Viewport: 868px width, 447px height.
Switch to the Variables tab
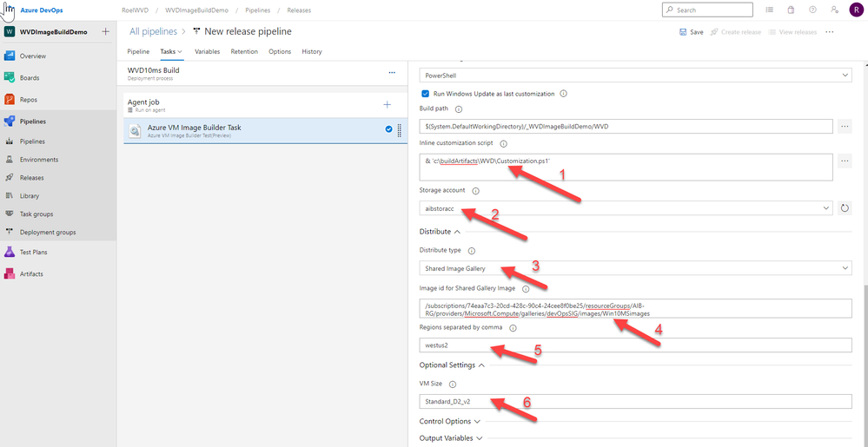coord(207,51)
